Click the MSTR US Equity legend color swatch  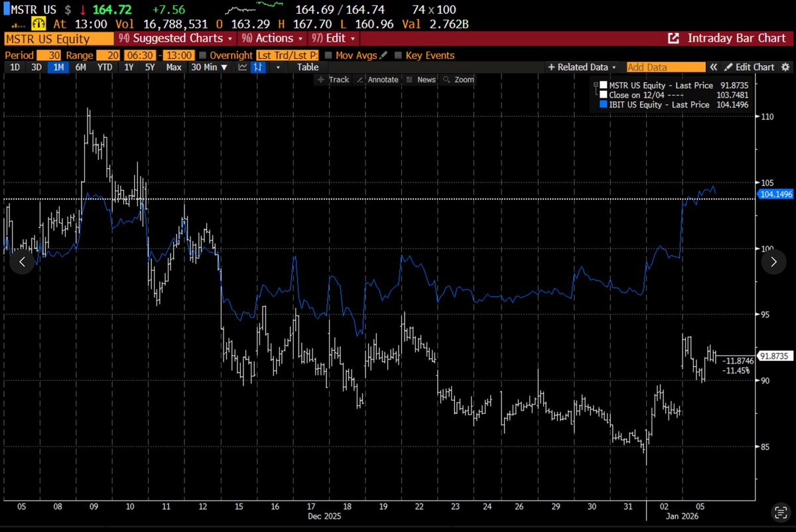click(x=603, y=85)
